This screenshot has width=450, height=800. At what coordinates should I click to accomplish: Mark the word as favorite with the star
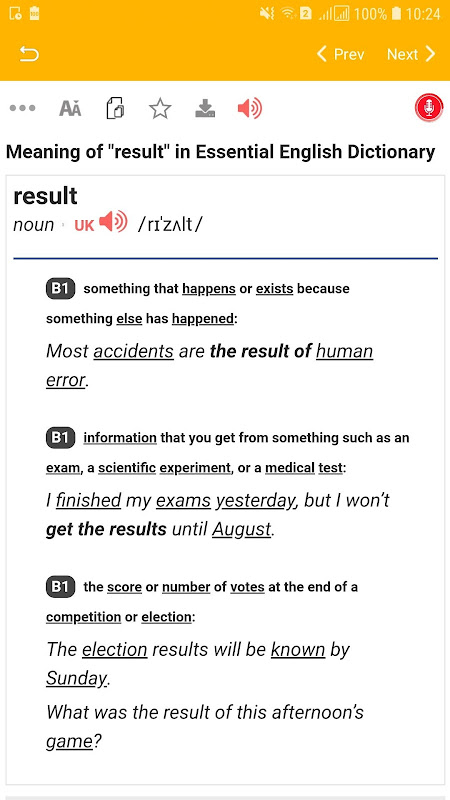[x=160, y=109]
